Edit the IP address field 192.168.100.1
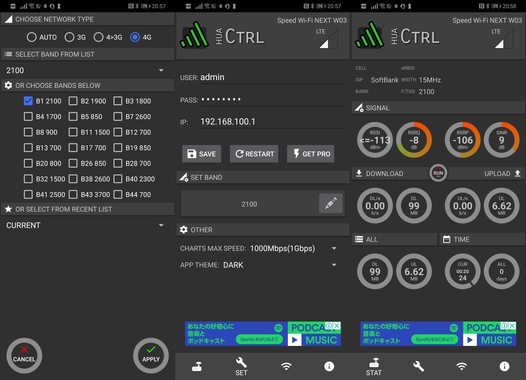Image resolution: width=526 pixels, height=380 pixels. (x=272, y=122)
